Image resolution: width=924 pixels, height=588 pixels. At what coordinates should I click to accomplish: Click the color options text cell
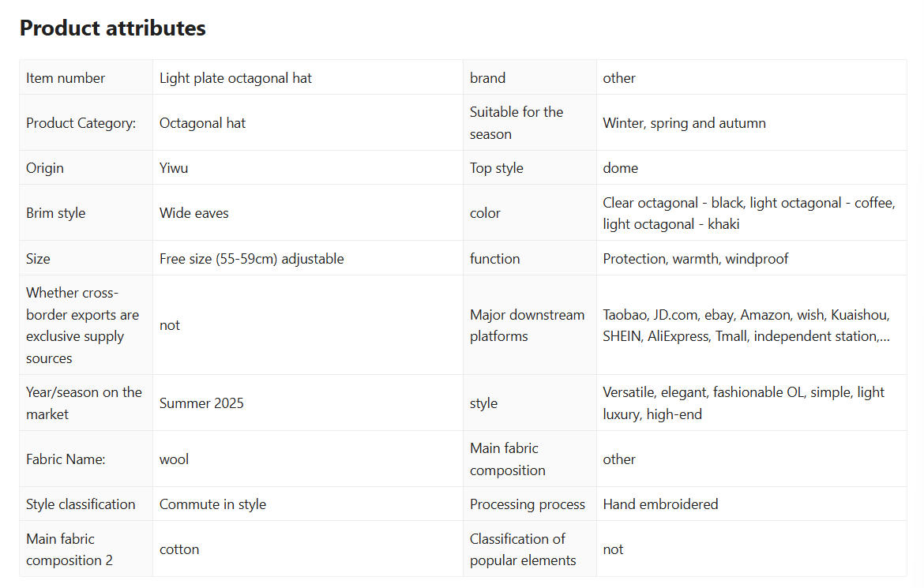click(x=749, y=213)
